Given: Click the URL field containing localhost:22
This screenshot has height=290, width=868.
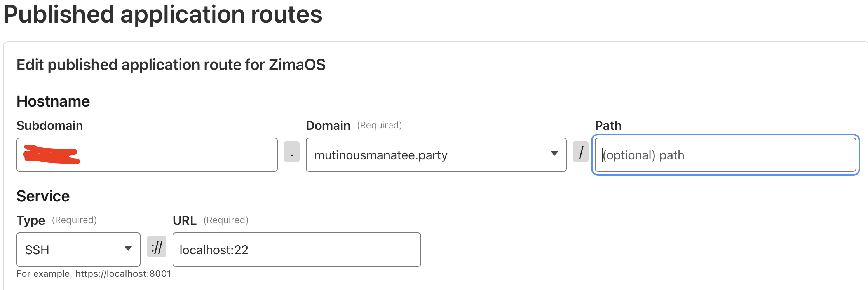Looking at the screenshot, I should coord(296,250).
